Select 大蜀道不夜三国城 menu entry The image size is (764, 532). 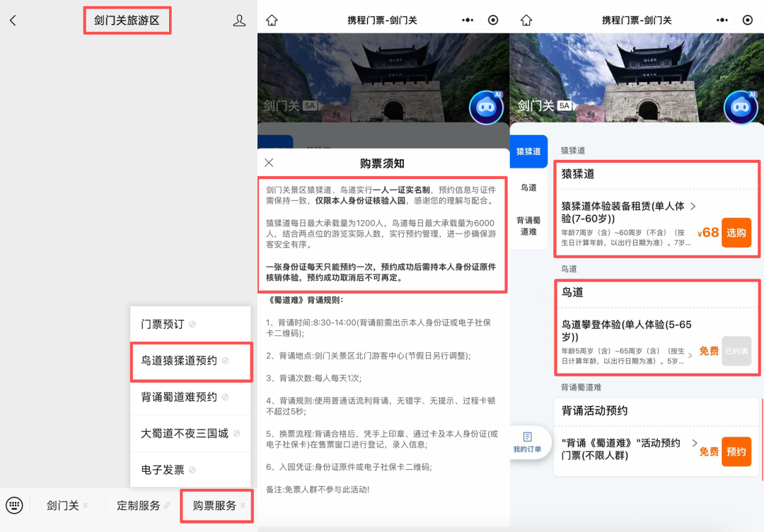click(190, 434)
